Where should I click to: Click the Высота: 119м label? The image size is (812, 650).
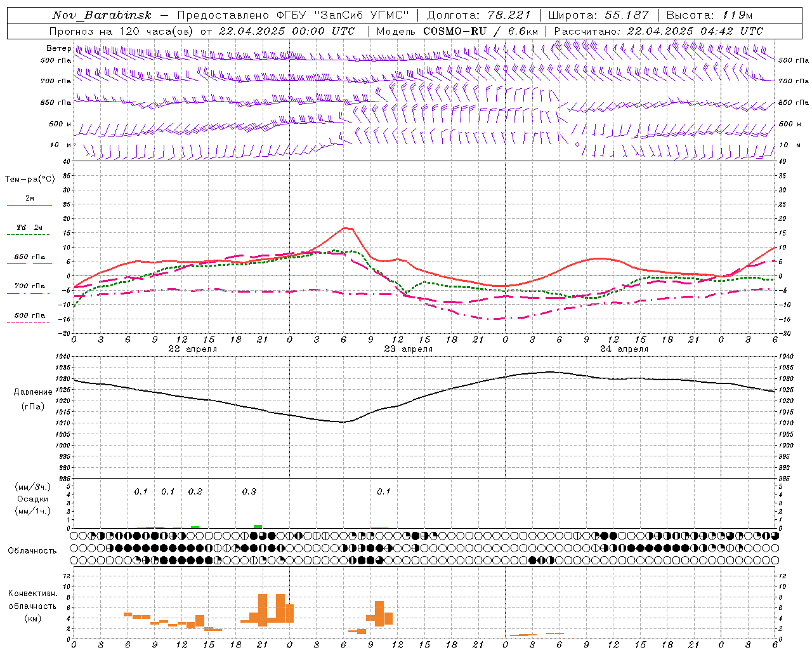click(x=709, y=15)
